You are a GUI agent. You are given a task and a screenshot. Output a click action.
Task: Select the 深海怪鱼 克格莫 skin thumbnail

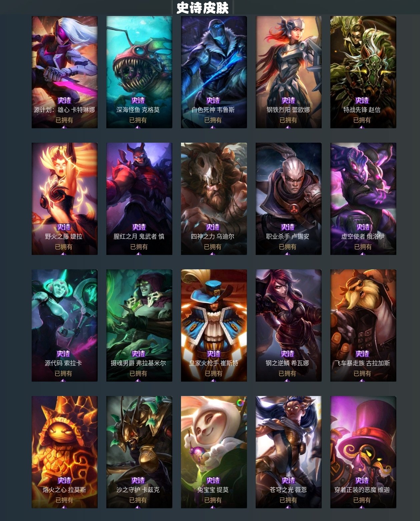tap(139, 72)
